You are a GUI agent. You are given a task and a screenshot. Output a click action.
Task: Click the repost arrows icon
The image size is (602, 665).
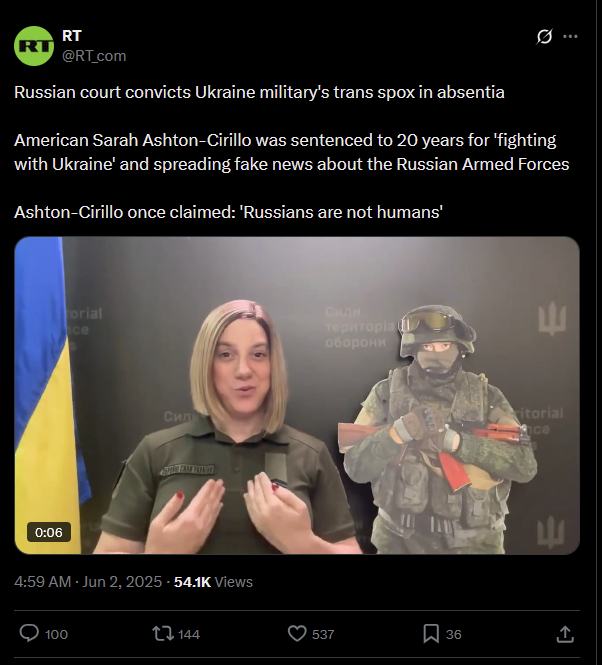[x=163, y=634]
